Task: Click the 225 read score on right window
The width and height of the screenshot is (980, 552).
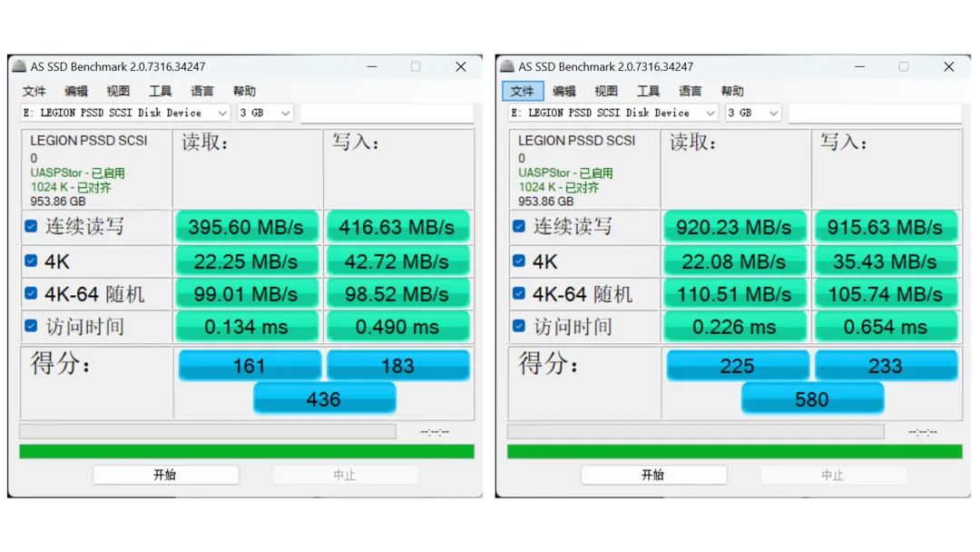Action: [738, 365]
